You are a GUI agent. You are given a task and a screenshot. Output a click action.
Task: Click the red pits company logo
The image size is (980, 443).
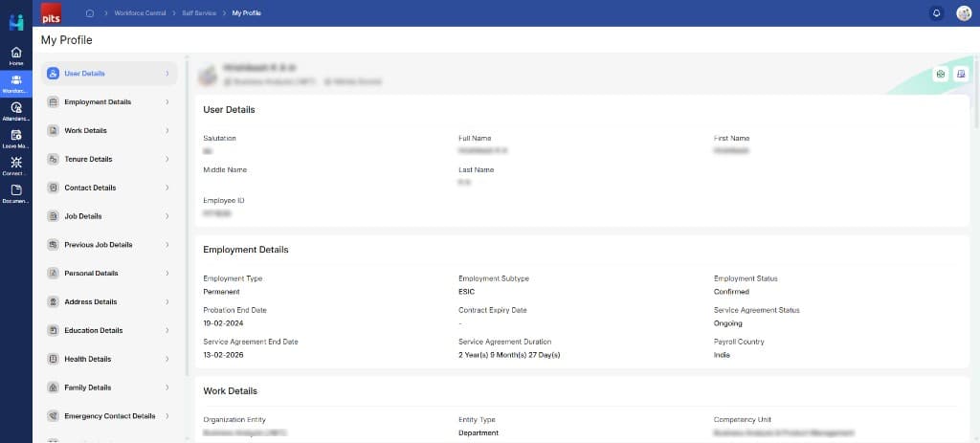click(x=51, y=13)
